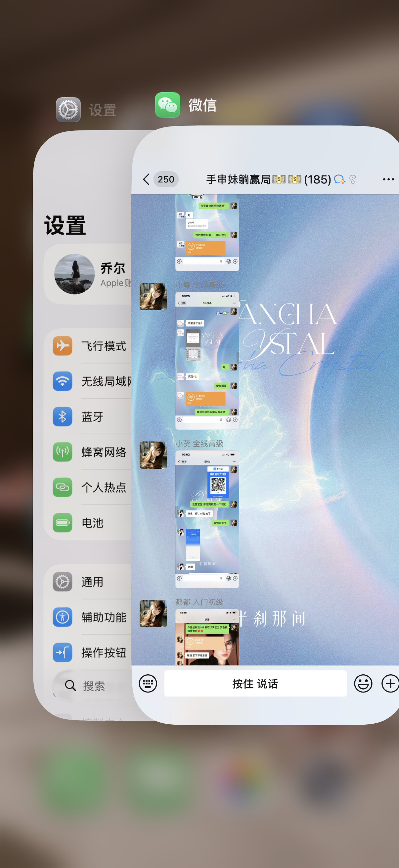Open the 250 unread messages badge
The width and height of the screenshot is (399, 868).
point(166,179)
